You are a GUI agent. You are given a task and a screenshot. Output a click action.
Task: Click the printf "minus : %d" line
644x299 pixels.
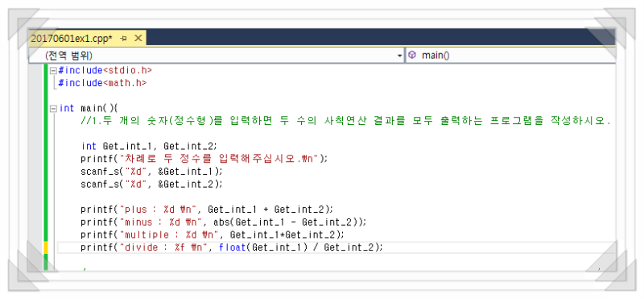224,222
